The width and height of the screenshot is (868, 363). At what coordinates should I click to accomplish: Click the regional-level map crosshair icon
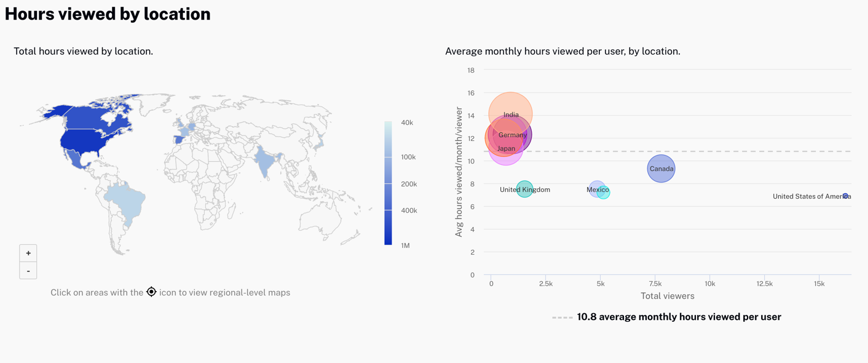tap(151, 291)
